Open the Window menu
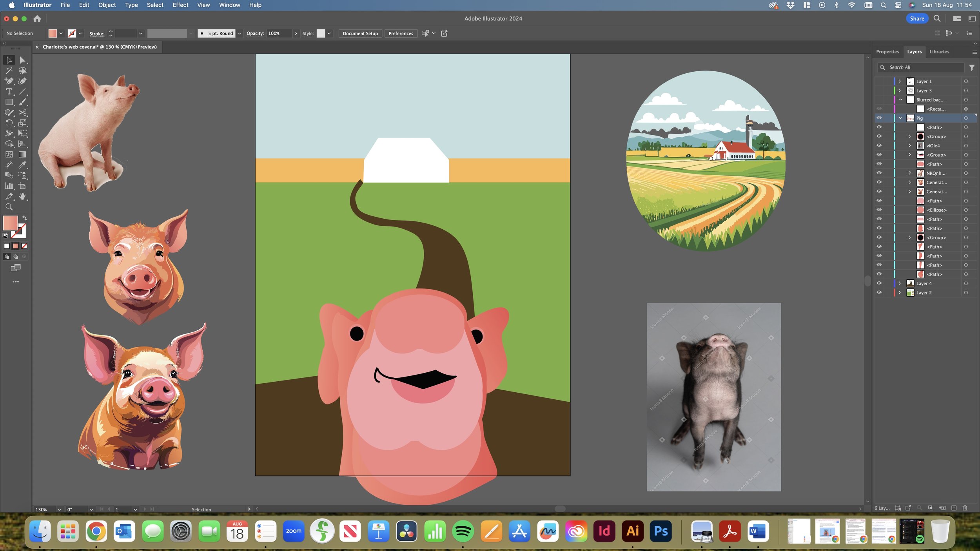980x551 pixels. 229,5
